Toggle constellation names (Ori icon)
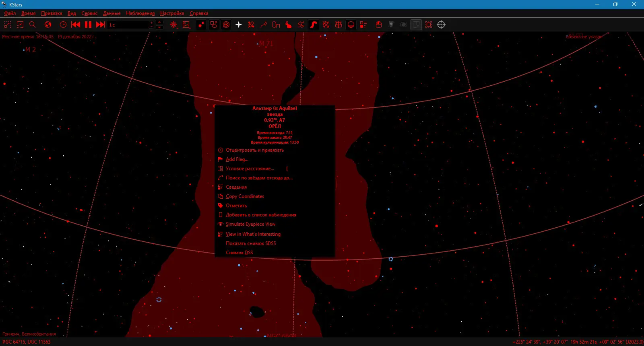644x346 pixels. (276, 25)
